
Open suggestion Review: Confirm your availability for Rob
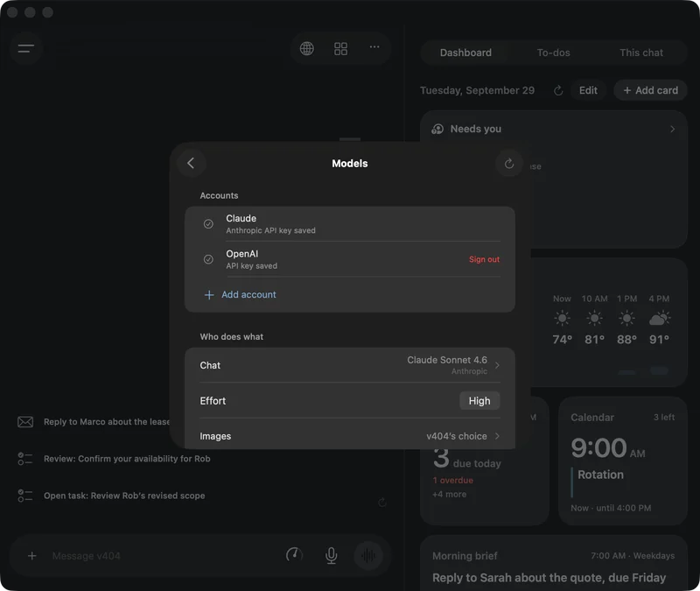pos(127,459)
